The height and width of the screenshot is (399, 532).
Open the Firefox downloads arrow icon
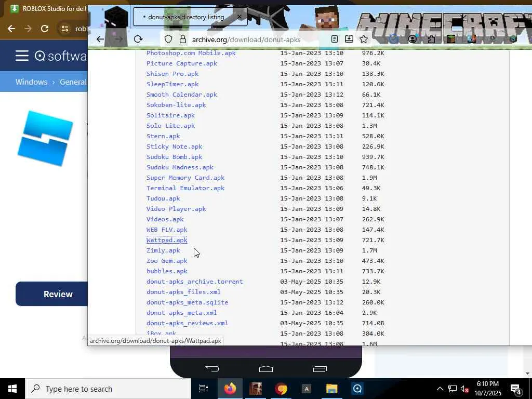[349, 39]
